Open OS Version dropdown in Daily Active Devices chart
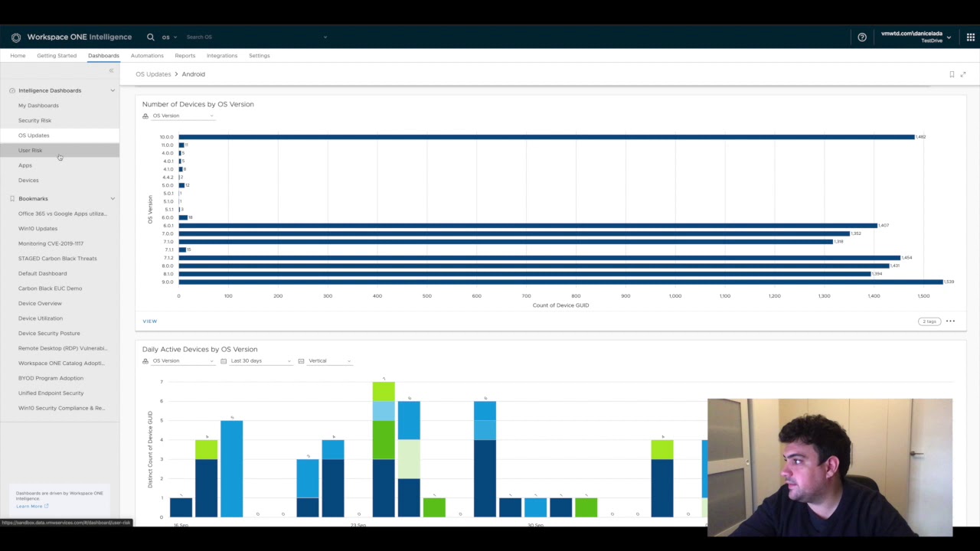The width and height of the screenshot is (980, 551). click(183, 360)
